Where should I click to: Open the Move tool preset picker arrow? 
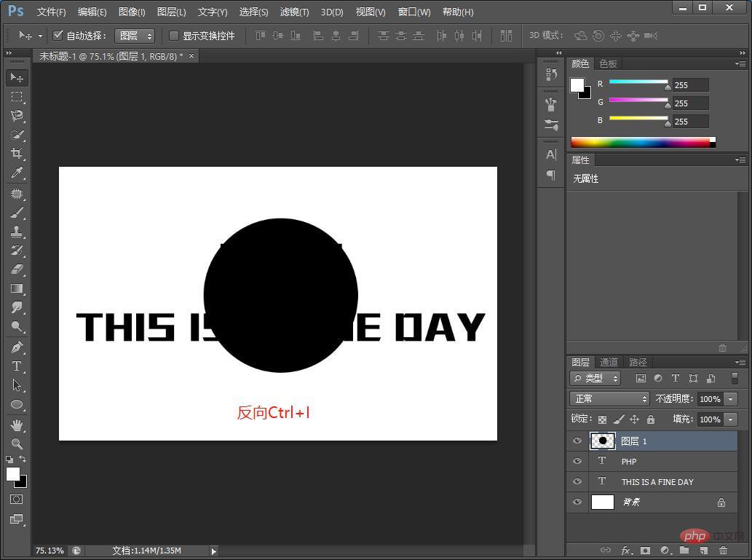tap(40, 36)
